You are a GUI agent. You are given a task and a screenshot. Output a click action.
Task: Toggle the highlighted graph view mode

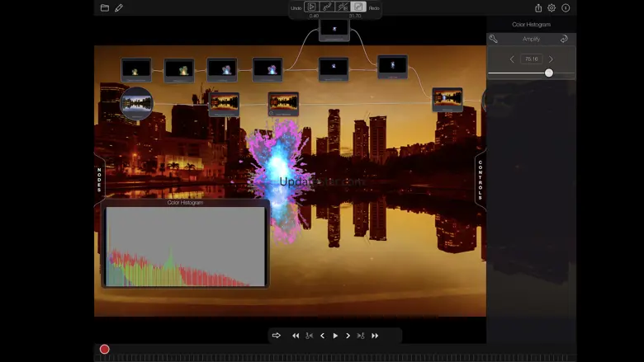(x=358, y=7)
